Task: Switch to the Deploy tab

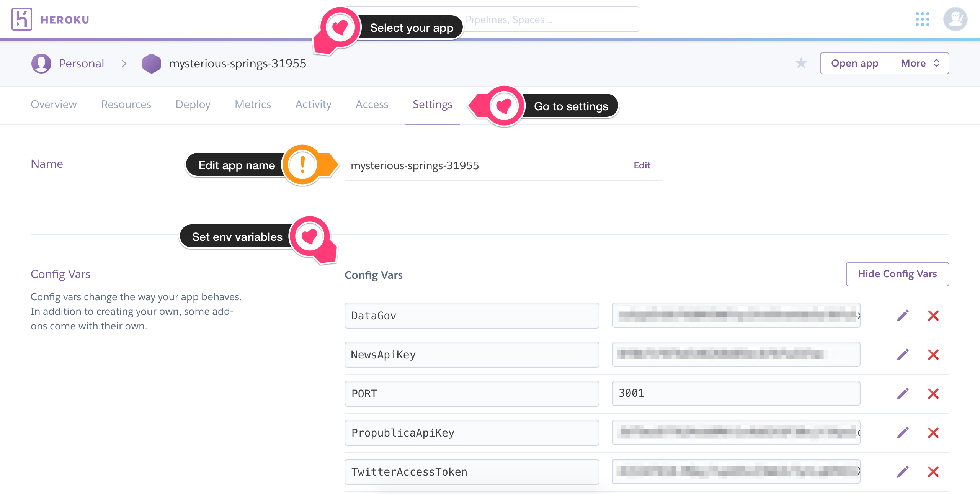Action: 193,105
